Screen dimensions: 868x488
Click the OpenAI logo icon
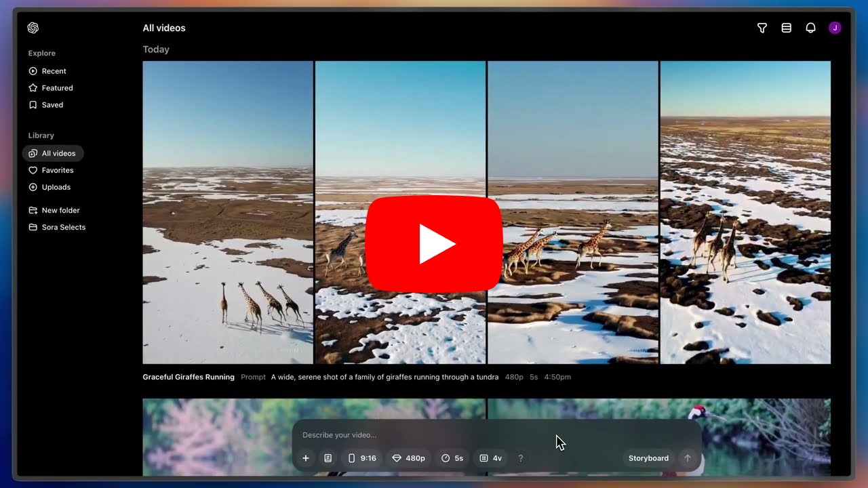33,28
